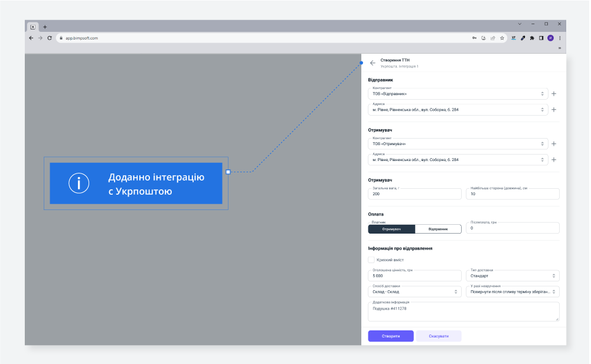
Task: Select Отримувач as payer
Action: pos(391,229)
